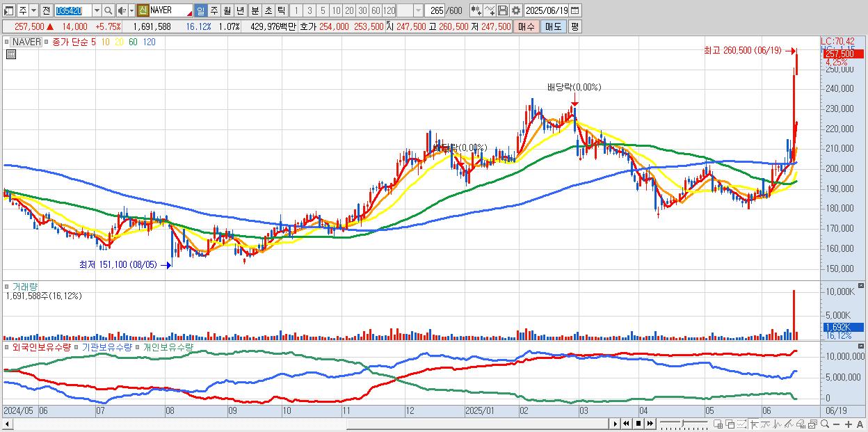Select the '분' minute period tab
Viewport: 868px width, 432px height.
[255, 10]
